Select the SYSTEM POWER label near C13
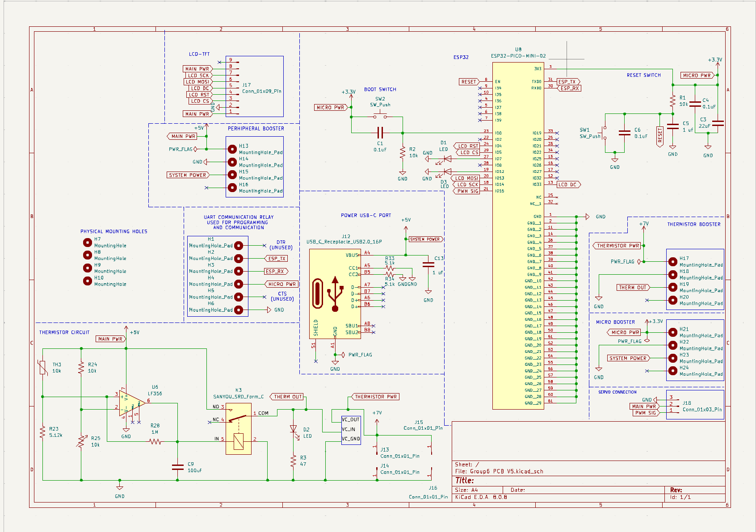 click(425, 239)
